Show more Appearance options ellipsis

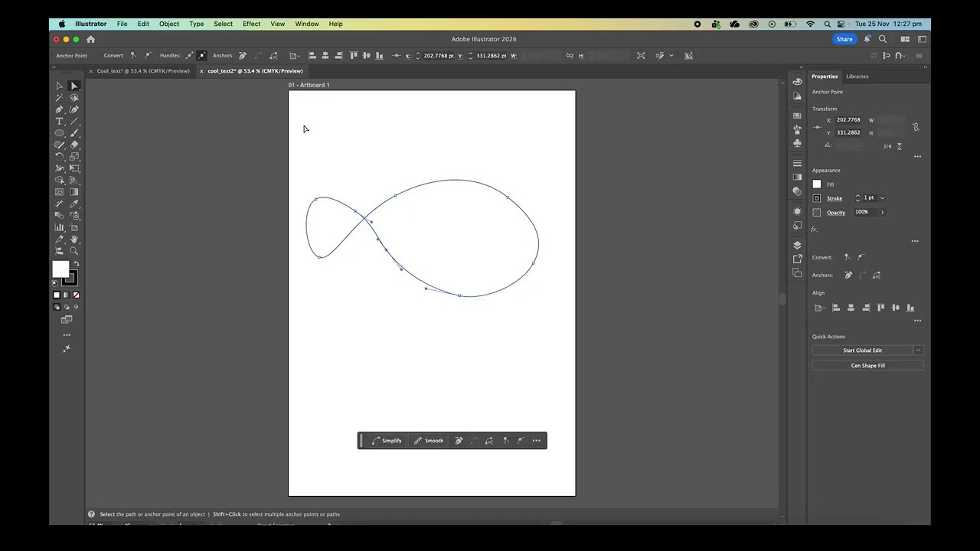[915, 241]
